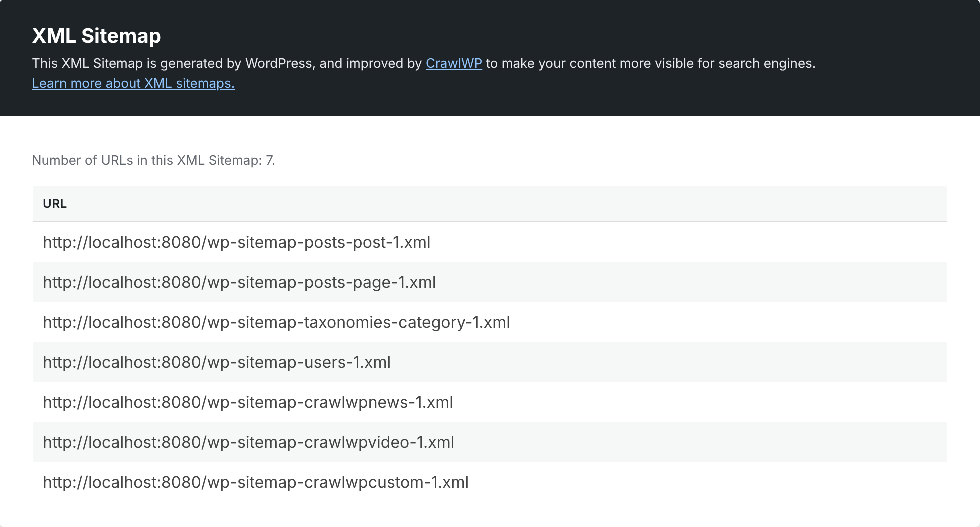Open the wp-sitemap-posts-page-1.xml URL
Viewport: 980px width, 527px height.
click(x=239, y=282)
